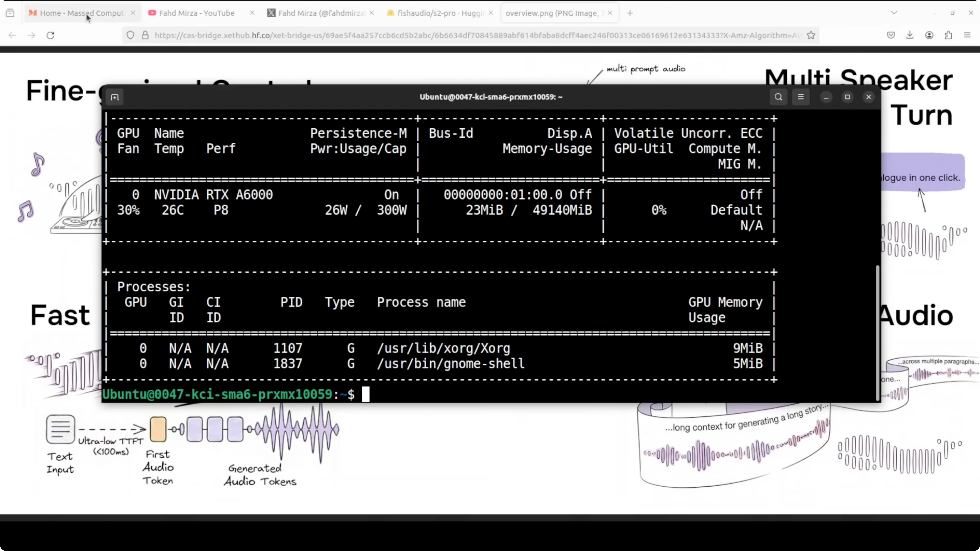Toggle the bookmark star for this page
The height and width of the screenshot is (551, 980).
point(811,35)
